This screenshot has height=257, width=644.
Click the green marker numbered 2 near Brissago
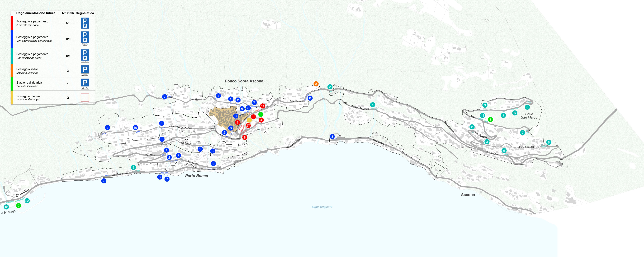(x=18, y=206)
